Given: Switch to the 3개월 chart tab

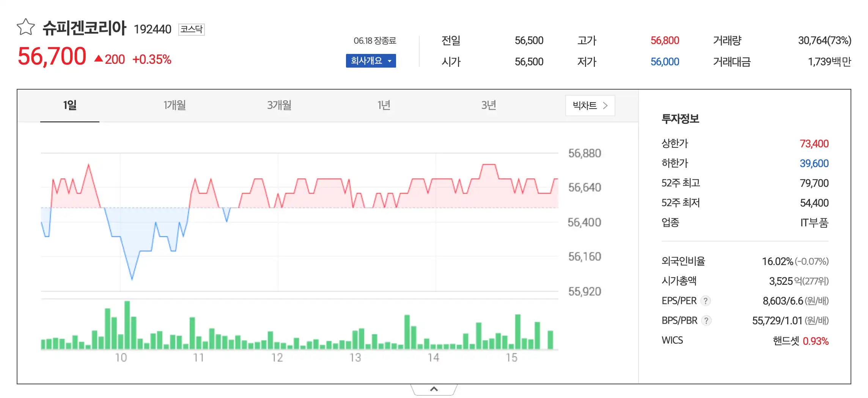Looking at the screenshot, I should tap(279, 106).
